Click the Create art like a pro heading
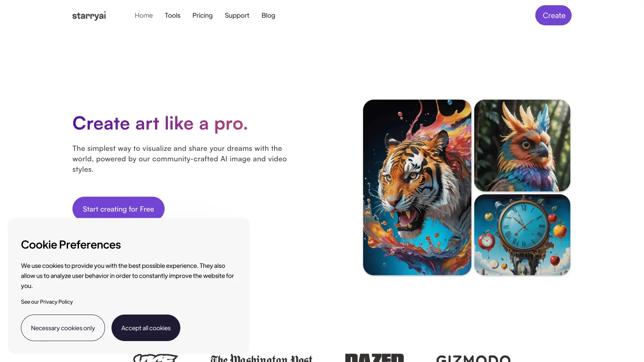 (x=160, y=123)
